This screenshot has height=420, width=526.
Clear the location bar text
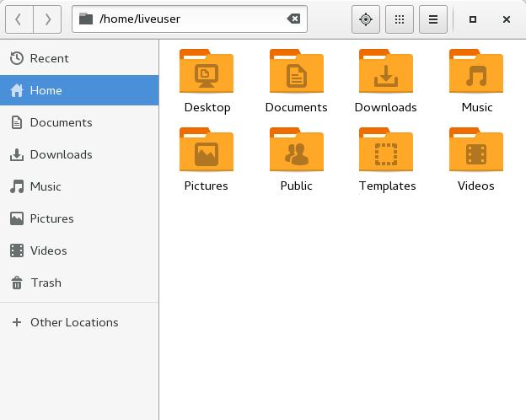point(293,19)
